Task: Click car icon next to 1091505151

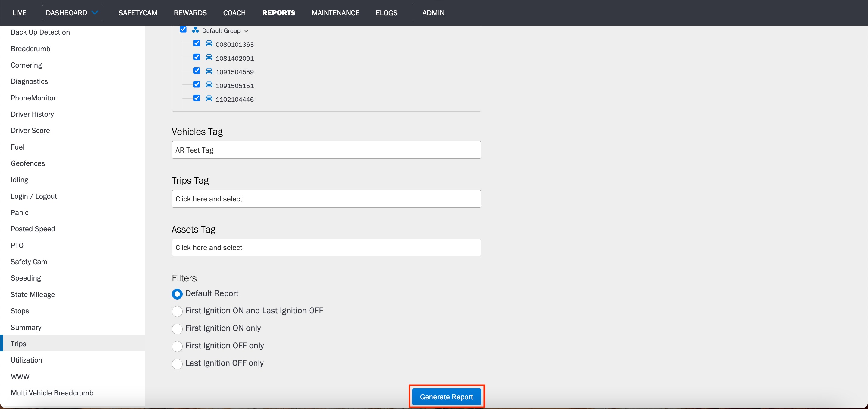Action: coord(209,85)
